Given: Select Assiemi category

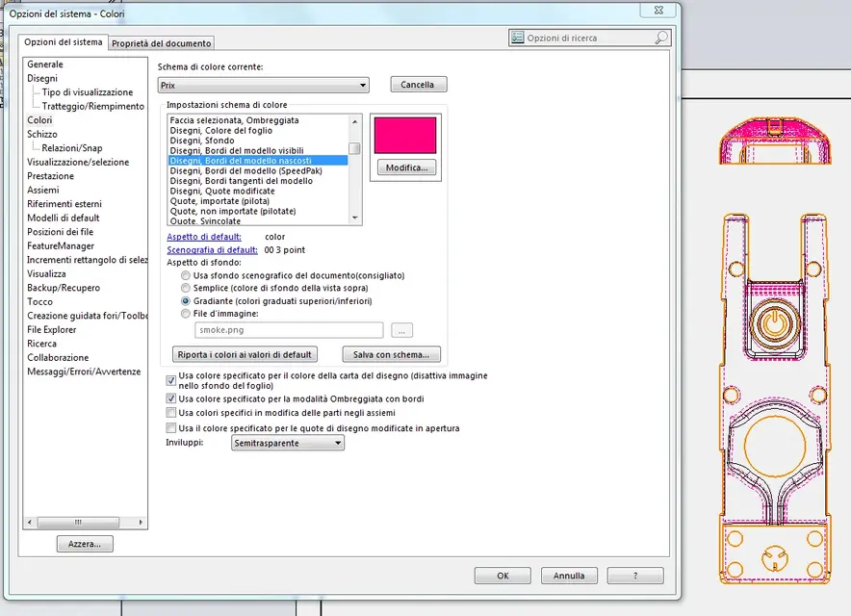Looking at the screenshot, I should (43, 190).
